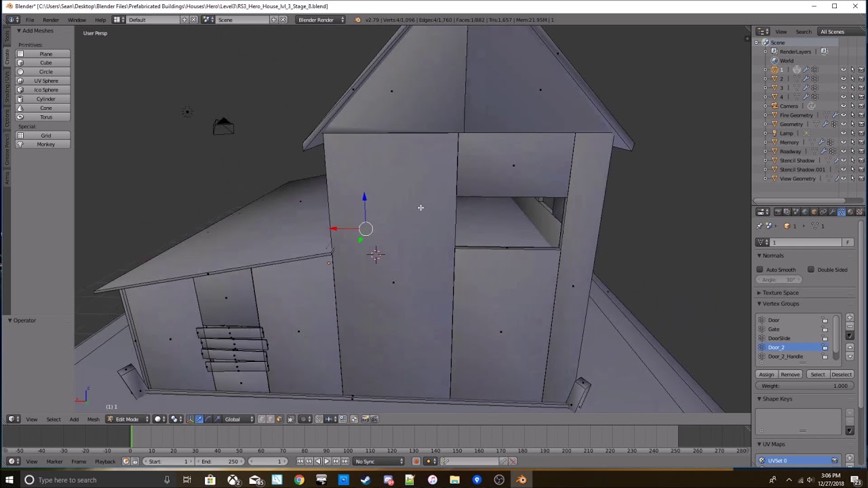This screenshot has width=868, height=488.
Task: Toggle lock on DoorSlide vertex group
Action: click(825, 338)
